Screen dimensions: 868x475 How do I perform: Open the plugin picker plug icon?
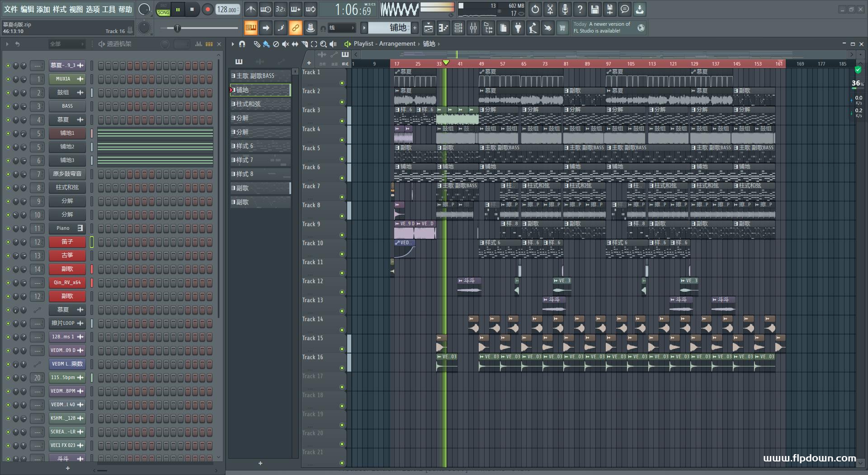point(518,28)
